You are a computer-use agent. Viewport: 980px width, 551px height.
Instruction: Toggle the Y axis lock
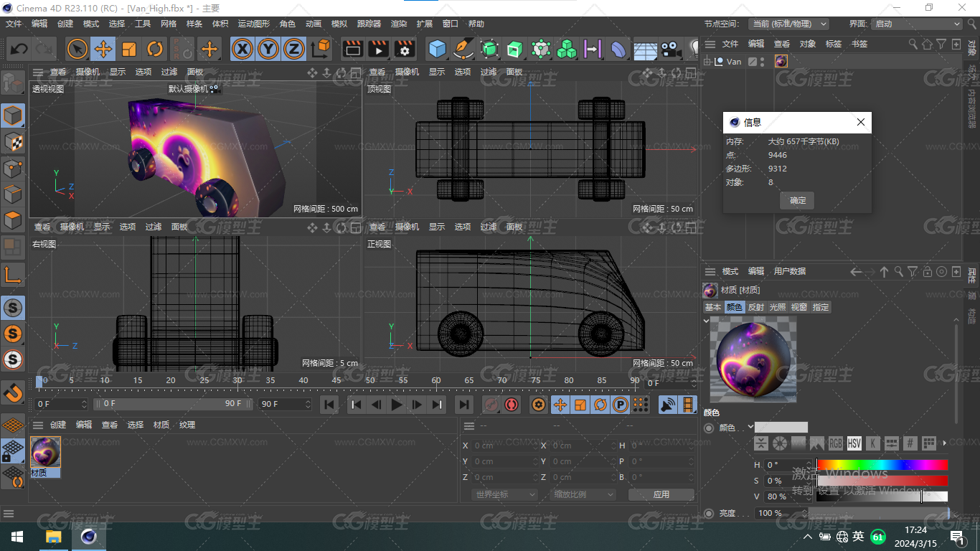coord(268,49)
